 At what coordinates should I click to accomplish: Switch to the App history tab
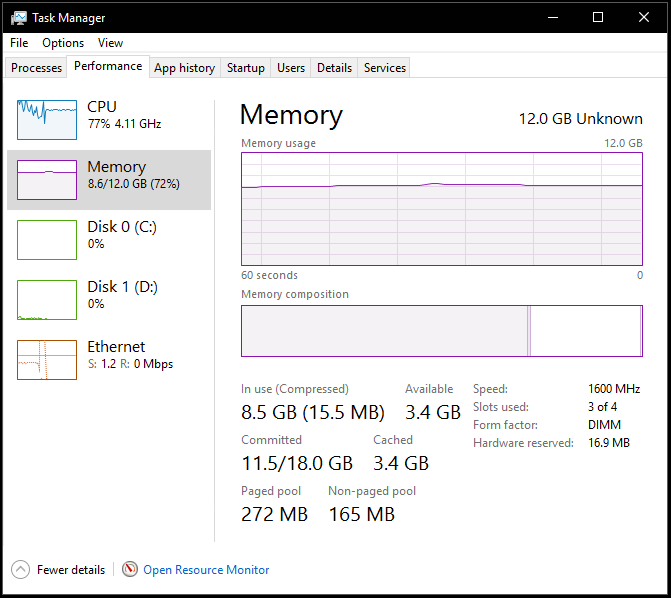tap(184, 68)
